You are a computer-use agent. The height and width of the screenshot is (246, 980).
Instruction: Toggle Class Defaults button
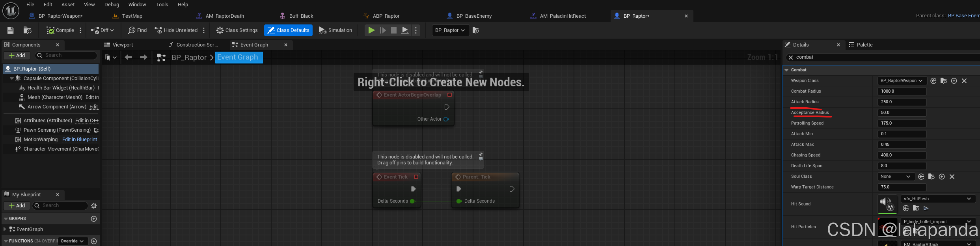(x=288, y=30)
